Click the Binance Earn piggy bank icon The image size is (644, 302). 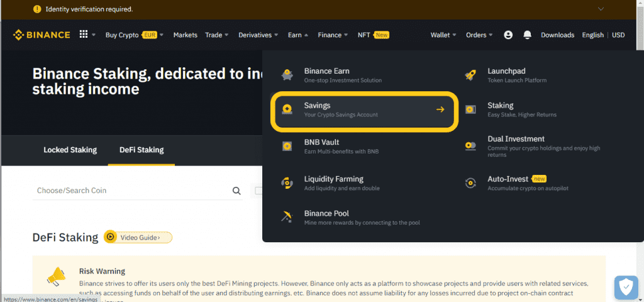[287, 75]
